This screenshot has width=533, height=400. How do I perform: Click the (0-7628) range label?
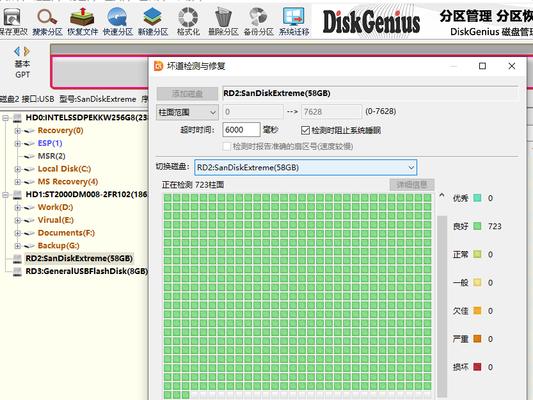click(x=380, y=111)
